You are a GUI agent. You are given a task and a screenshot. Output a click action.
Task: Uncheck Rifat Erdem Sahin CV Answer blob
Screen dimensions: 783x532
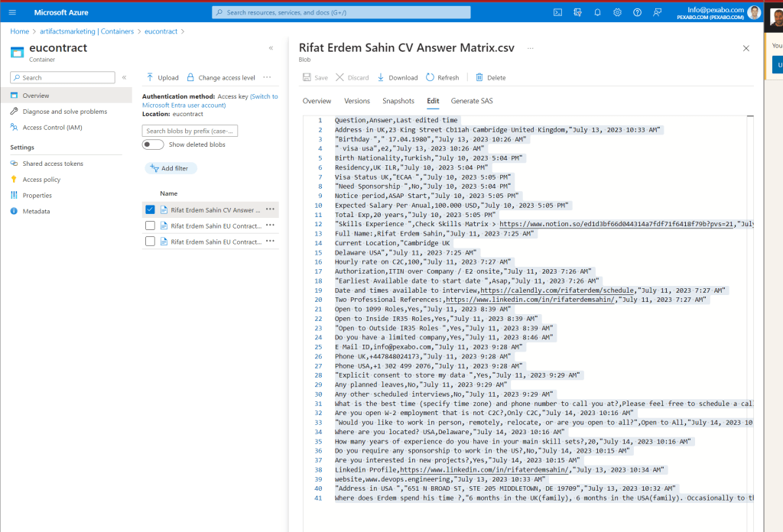(x=150, y=209)
